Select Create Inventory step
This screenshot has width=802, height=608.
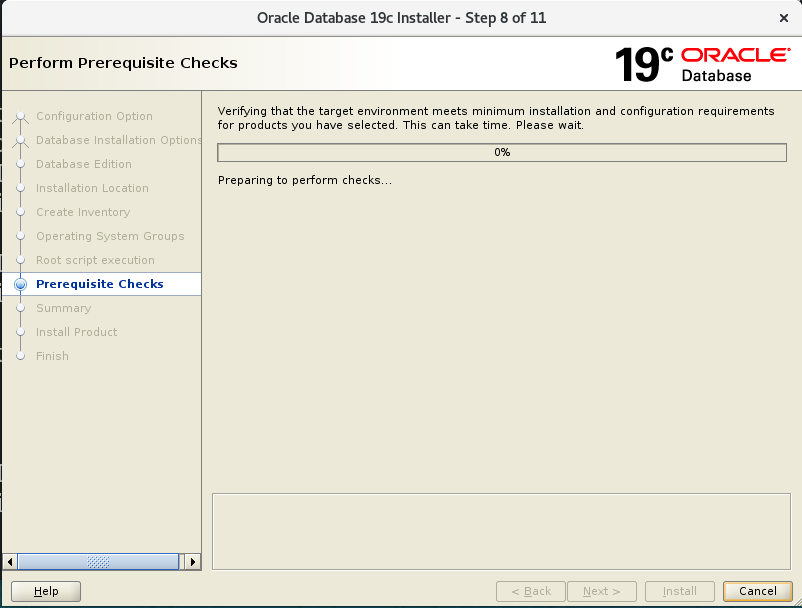pyautogui.click(x=83, y=212)
